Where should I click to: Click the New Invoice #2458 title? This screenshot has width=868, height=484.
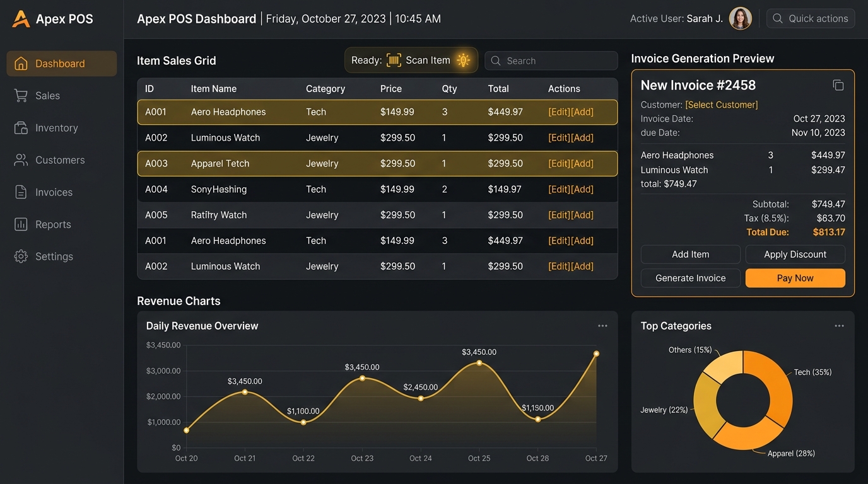[x=698, y=85]
